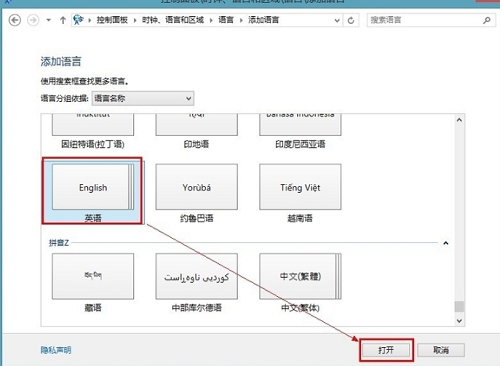Go back with the left arrow button

click(15, 20)
